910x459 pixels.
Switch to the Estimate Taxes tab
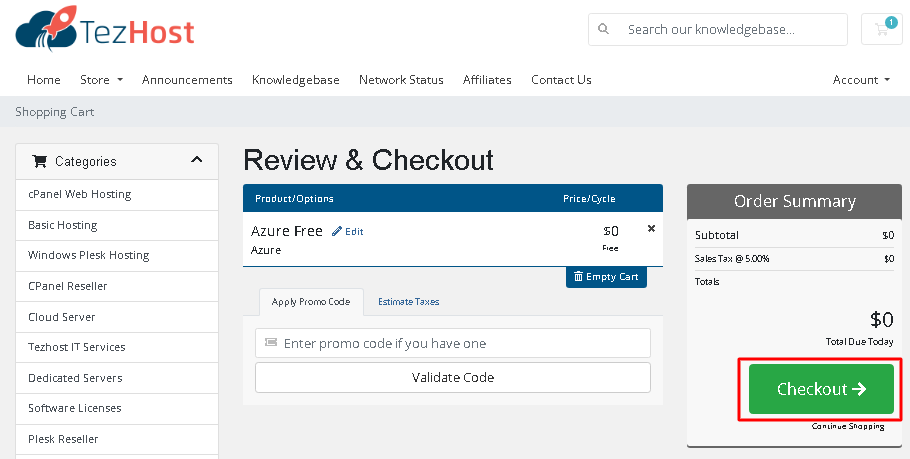point(408,301)
